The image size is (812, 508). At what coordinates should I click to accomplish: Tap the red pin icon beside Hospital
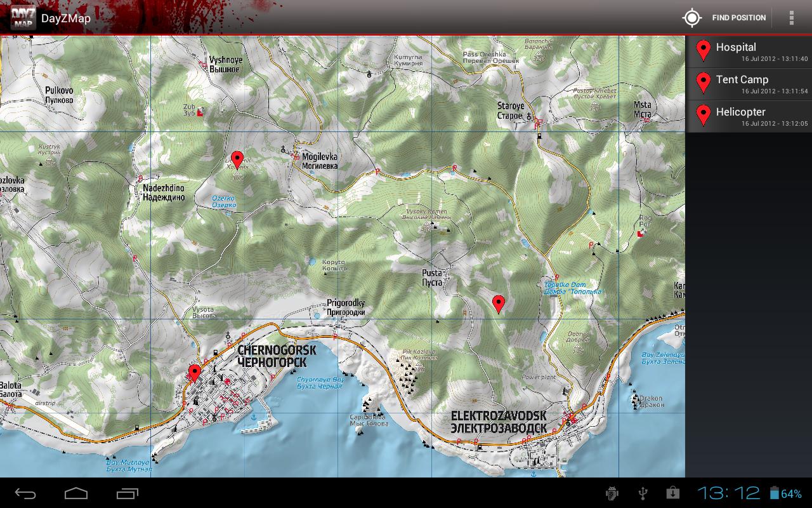[x=703, y=50]
